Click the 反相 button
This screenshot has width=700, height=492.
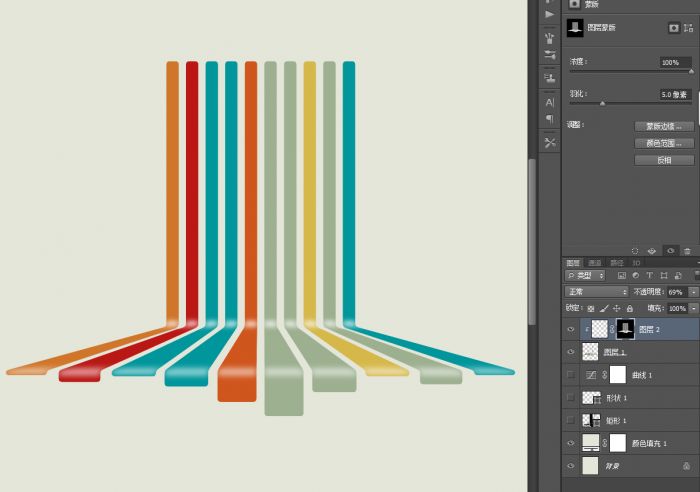pos(664,160)
